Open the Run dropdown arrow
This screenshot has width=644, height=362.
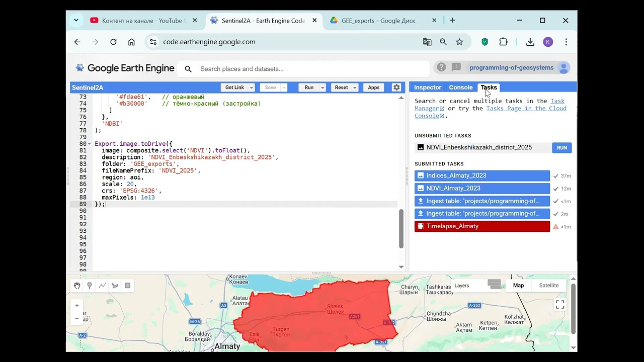click(x=323, y=87)
